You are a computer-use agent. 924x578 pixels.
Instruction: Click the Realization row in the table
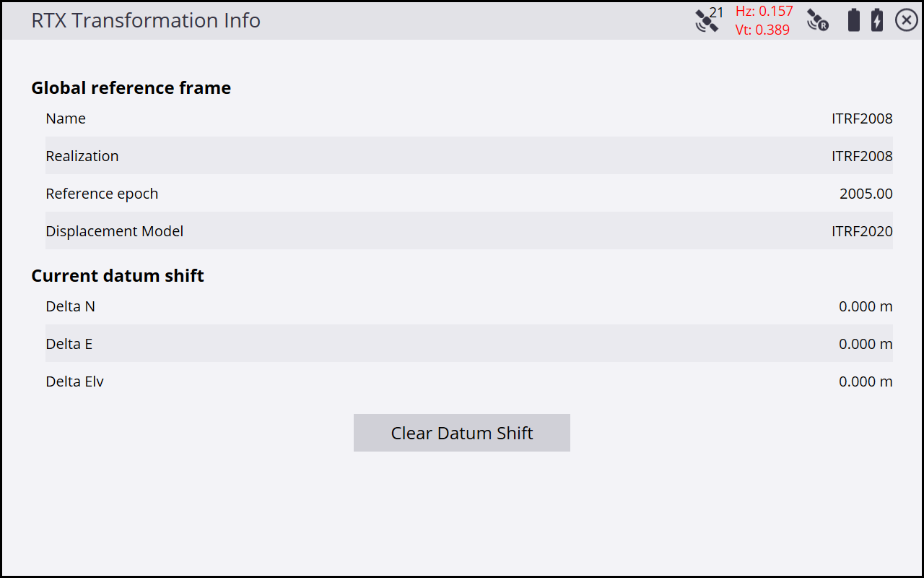click(468, 156)
